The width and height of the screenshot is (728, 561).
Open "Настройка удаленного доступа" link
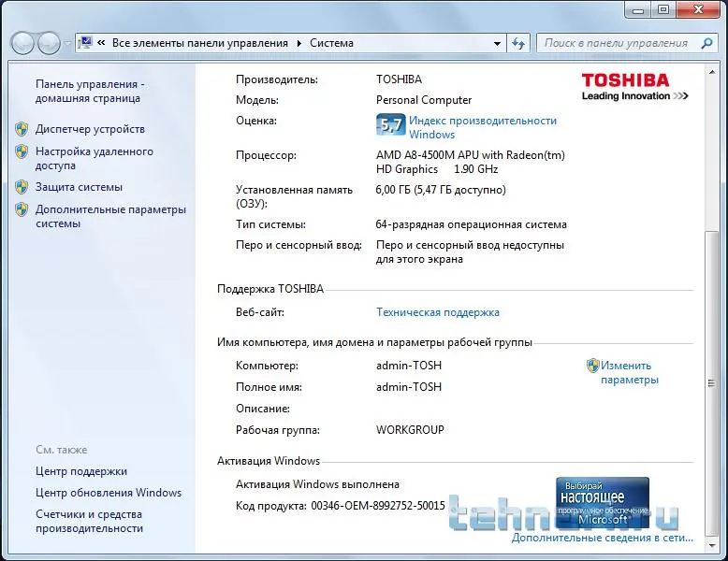pos(95,159)
